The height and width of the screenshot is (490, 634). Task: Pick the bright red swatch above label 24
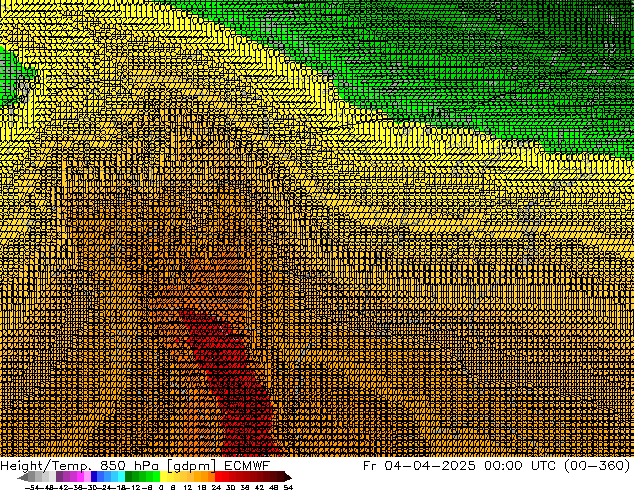[218, 477]
